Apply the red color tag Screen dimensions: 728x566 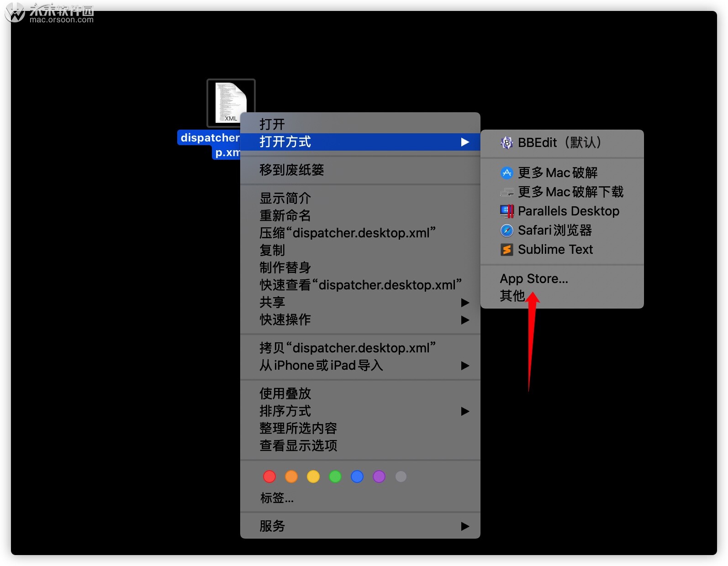click(x=269, y=477)
